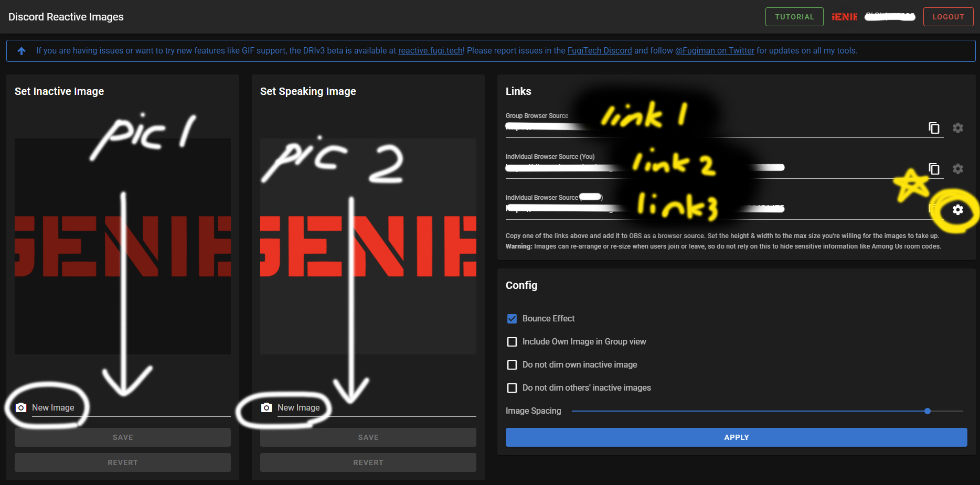Screen dimensions: 980x485
Task: Copy the Individual Browser Source (You) link
Action: (934, 169)
